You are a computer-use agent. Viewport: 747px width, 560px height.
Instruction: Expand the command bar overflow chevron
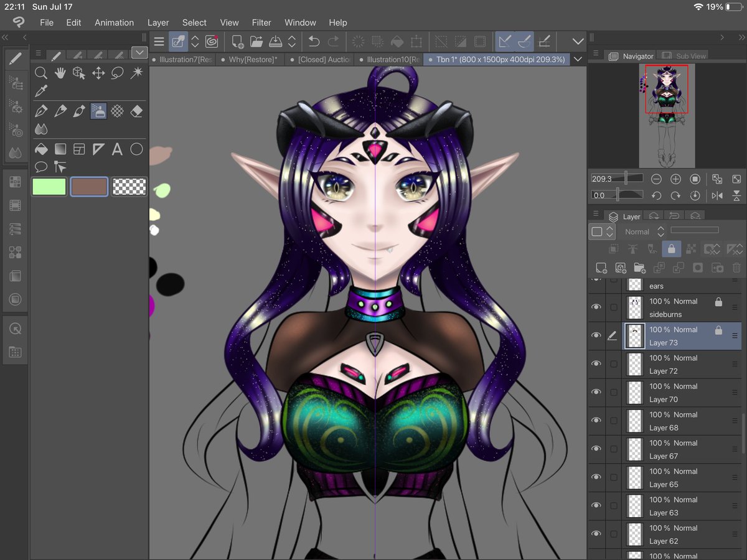[x=578, y=42]
